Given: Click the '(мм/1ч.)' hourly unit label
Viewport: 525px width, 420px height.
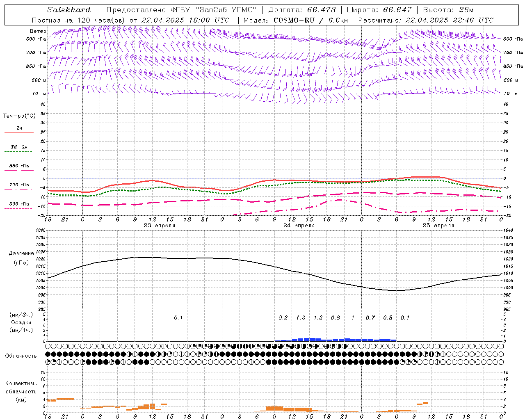Looking at the screenshot, I should pyautogui.click(x=21, y=330).
